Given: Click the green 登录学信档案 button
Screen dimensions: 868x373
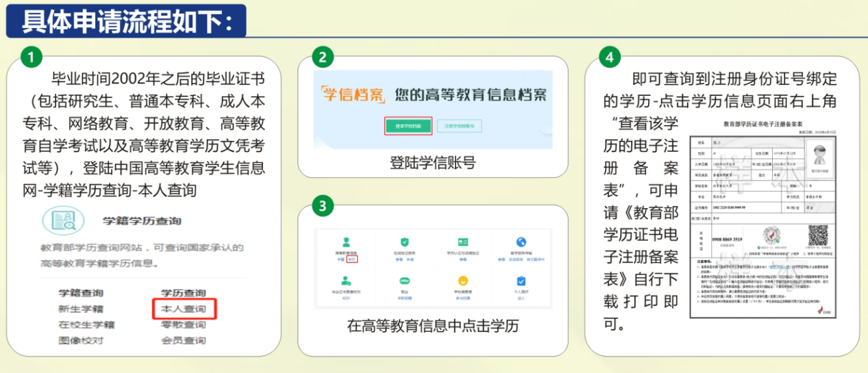Looking at the screenshot, I should pyautogui.click(x=408, y=126).
